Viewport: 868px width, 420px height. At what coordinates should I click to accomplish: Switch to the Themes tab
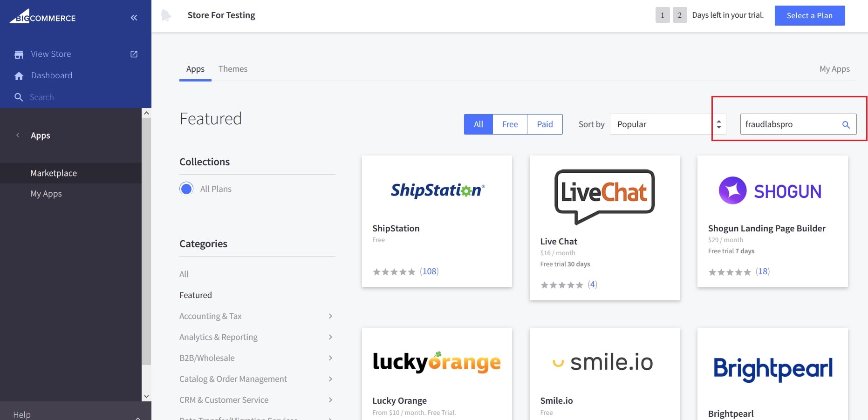232,69
